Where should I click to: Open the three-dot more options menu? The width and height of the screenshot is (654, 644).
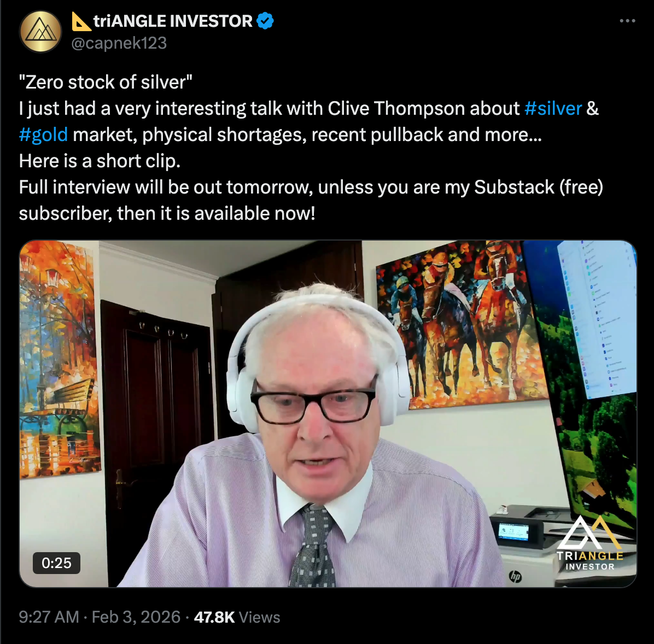click(627, 21)
